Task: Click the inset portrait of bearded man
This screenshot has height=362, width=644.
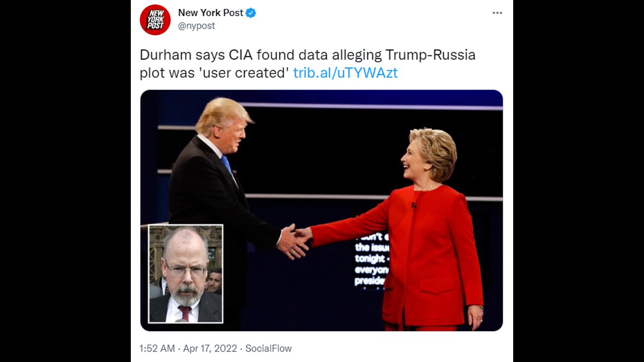Action: [x=186, y=274]
